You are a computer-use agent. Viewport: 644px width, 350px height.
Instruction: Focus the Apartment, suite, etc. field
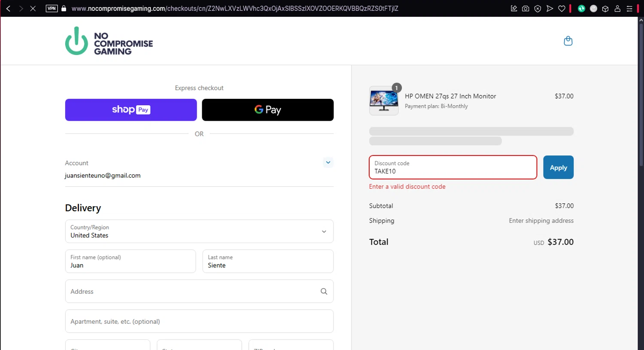click(x=199, y=321)
